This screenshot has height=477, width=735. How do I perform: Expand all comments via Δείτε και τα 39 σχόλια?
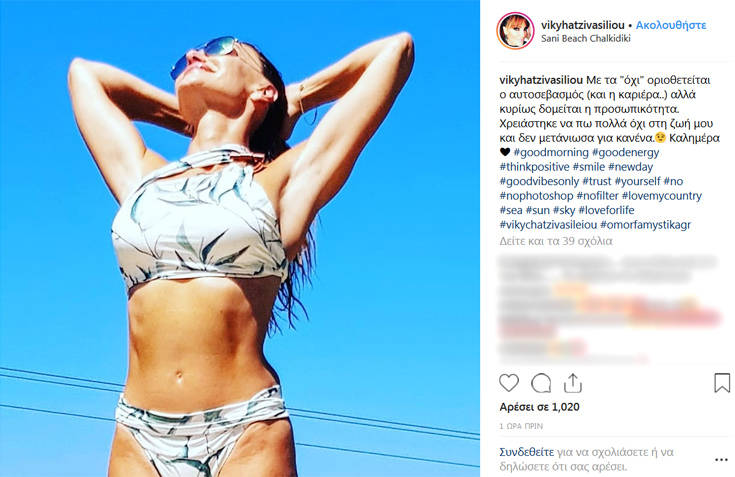556,241
